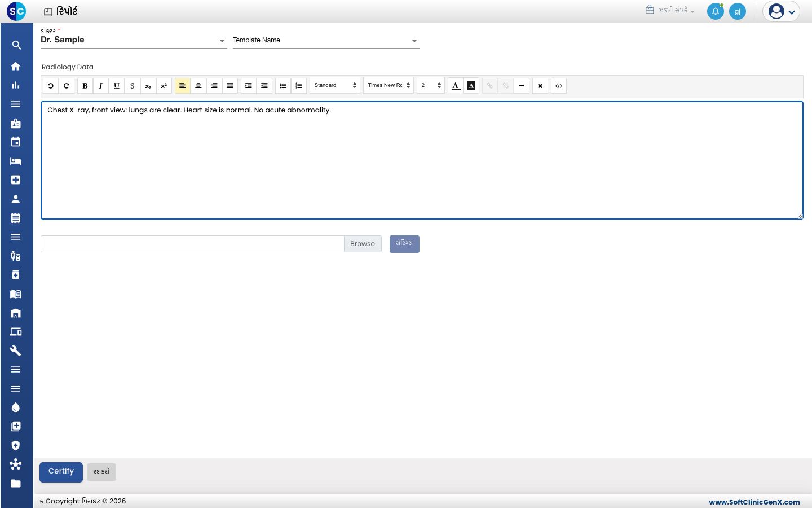Expand the Template Name dropdown
This screenshot has height=508, width=812.
click(326, 40)
